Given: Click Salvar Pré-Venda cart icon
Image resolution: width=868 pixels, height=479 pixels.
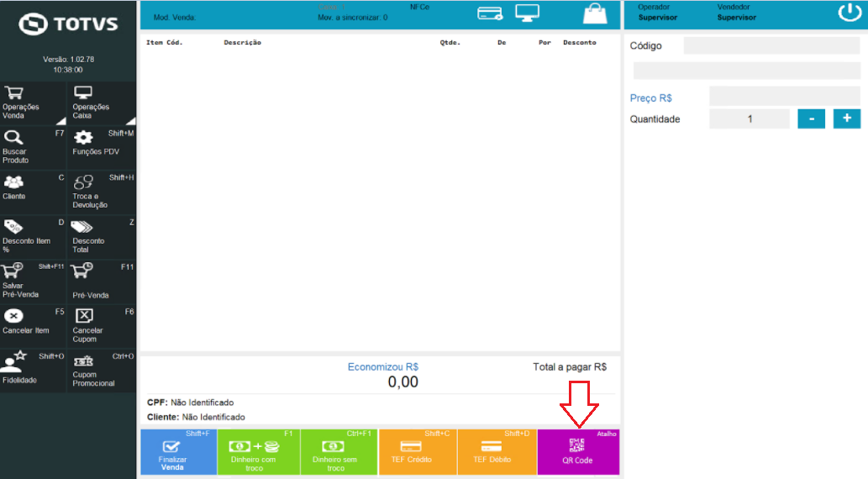Looking at the screenshot, I should pos(12,271).
